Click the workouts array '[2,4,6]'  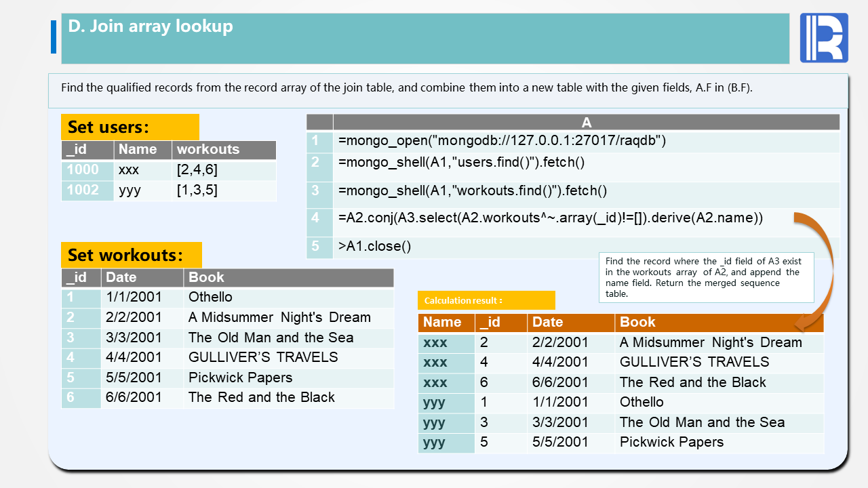click(197, 169)
